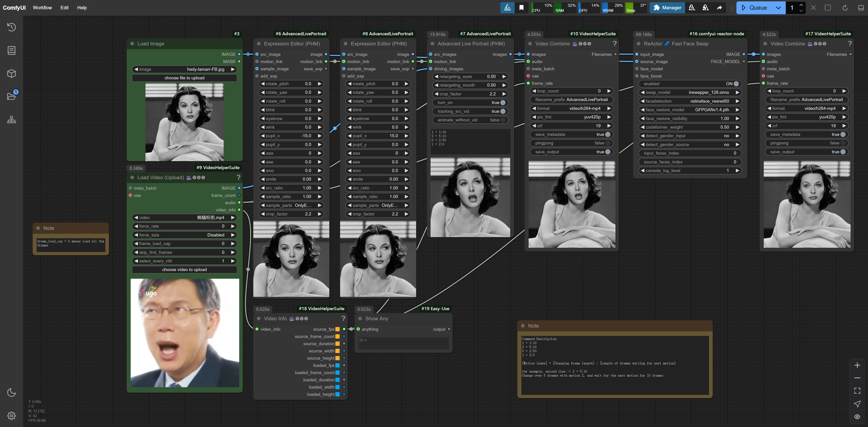This screenshot has width=868, height=427.
Task: Open the swap_model selector in ReActor
Action: [x=708, y=92]
